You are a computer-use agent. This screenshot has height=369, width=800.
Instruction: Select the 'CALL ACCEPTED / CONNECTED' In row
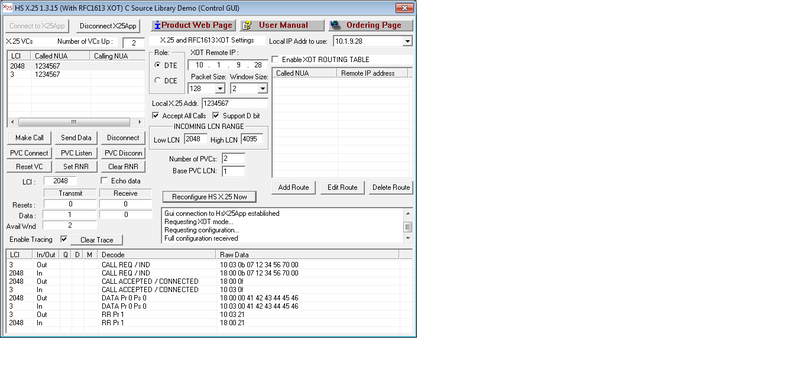pos(209,289)
